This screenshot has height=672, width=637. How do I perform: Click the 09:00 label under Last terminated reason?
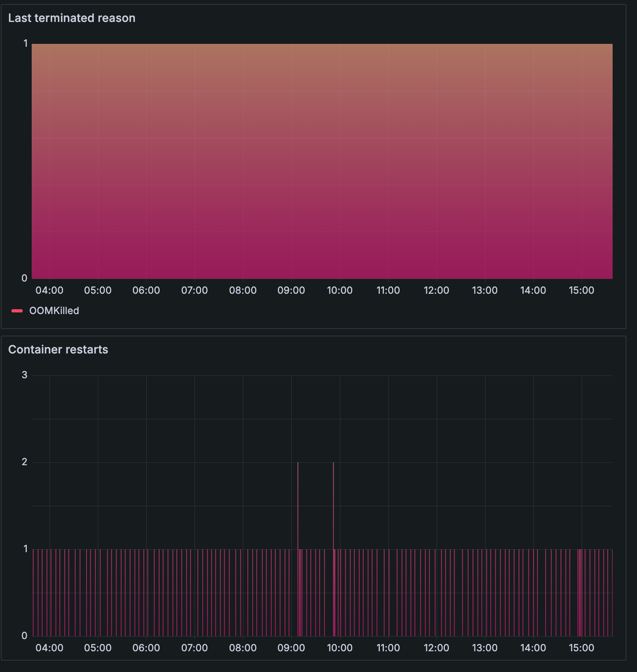pyautogui.click(x=291, y=290)
